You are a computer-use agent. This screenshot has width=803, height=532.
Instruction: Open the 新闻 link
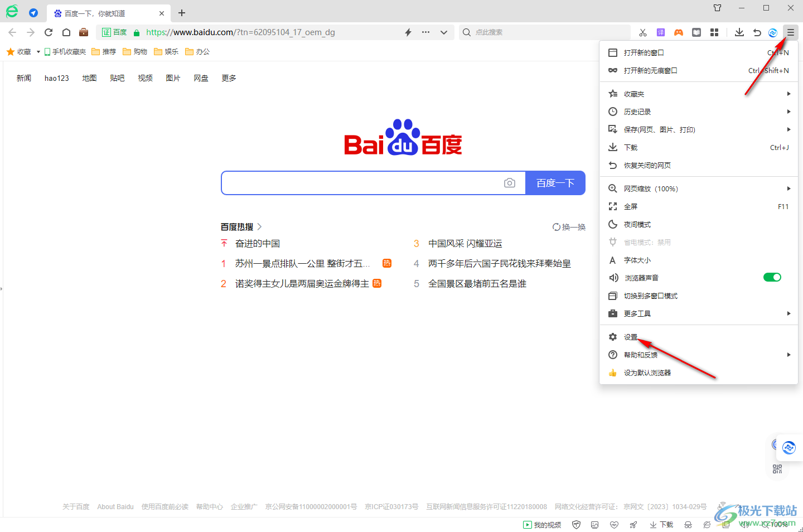pos(24,78)
